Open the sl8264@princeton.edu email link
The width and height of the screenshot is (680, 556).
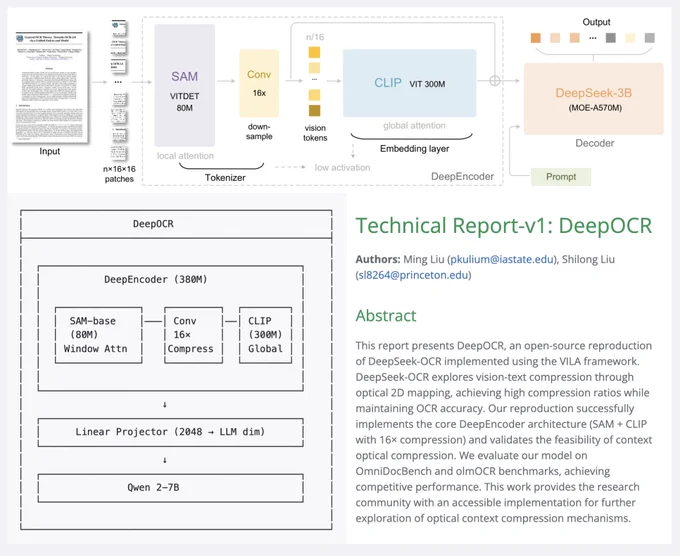tap(413, 275)
